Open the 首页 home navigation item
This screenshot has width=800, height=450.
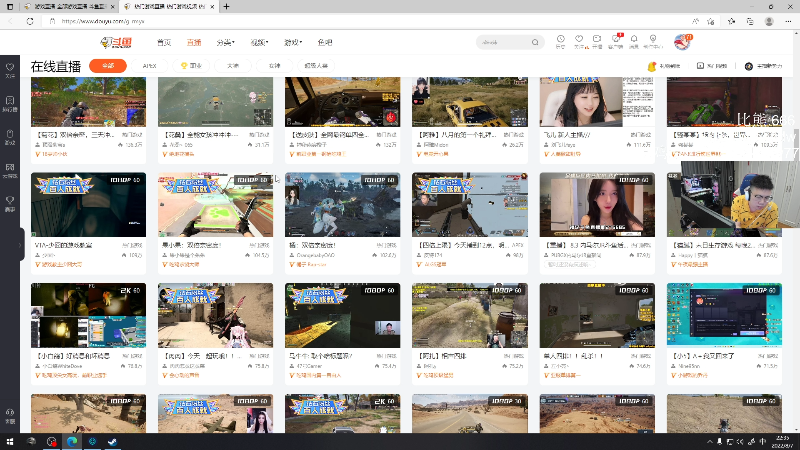click(164, 42)
